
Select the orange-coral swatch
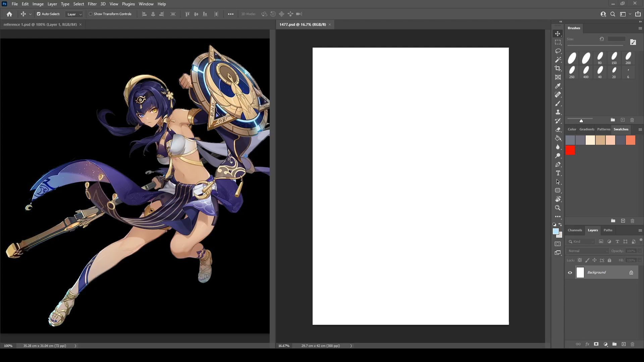point(631,140)
